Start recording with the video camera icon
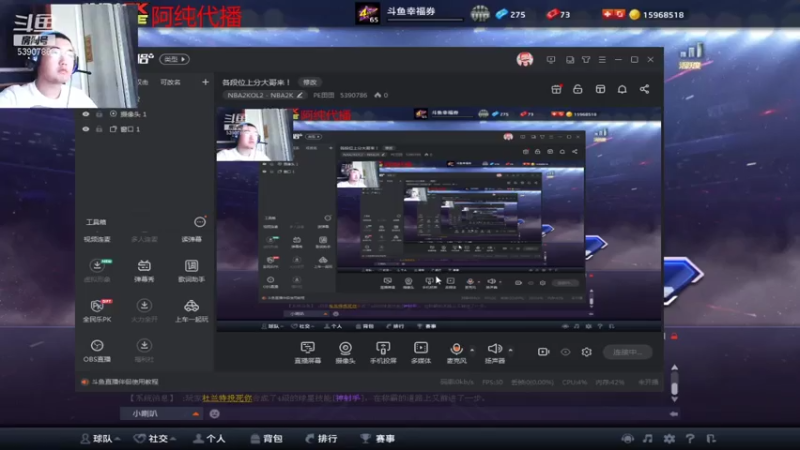 coord(543,352)
